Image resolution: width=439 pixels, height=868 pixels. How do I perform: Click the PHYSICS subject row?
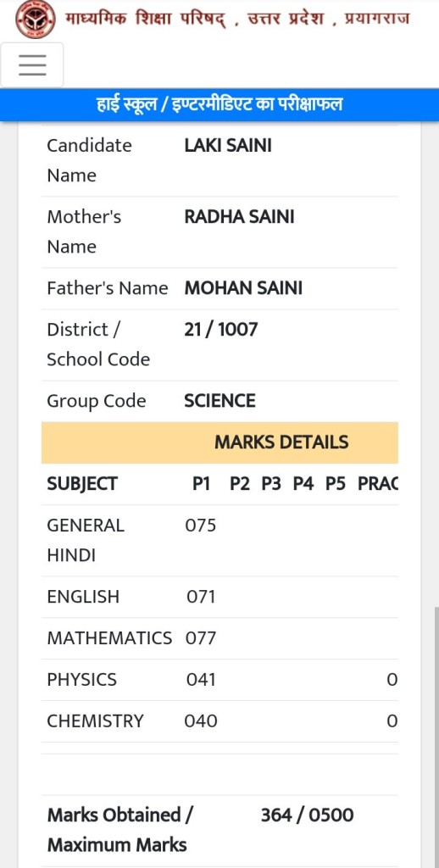(219, 680)
